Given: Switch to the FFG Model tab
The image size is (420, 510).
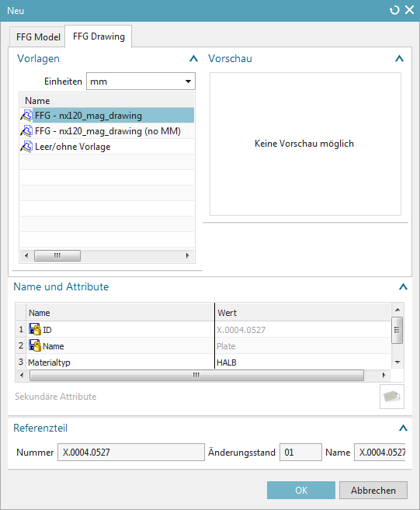Looking at the screenshot, I should coord(38,37).
